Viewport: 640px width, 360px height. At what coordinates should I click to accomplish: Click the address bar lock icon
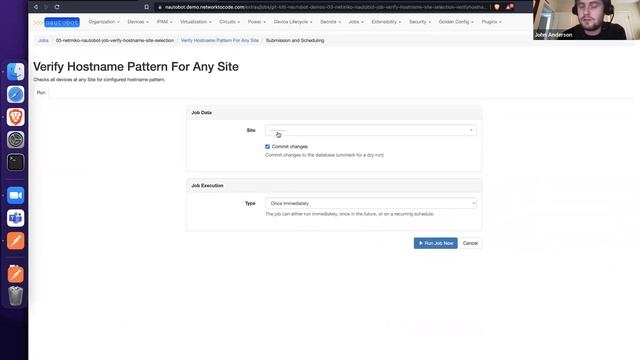[x=160, y=7]
